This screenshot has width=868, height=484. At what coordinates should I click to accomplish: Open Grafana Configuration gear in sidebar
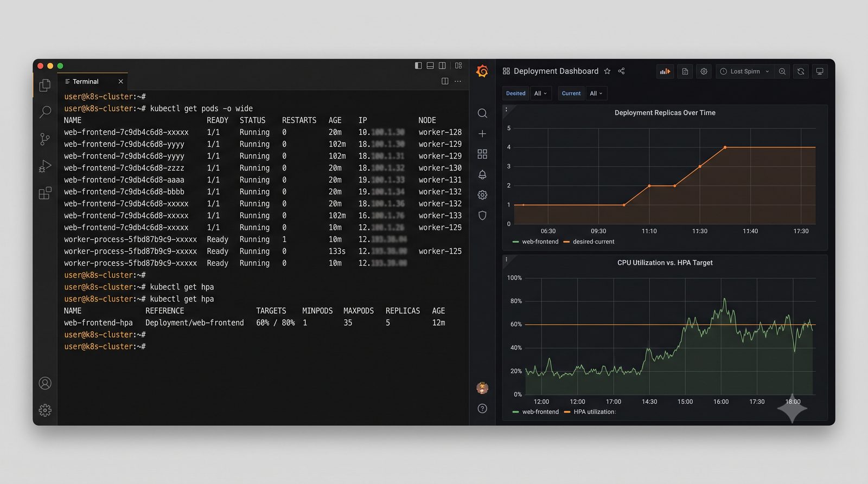pos(482,195)
